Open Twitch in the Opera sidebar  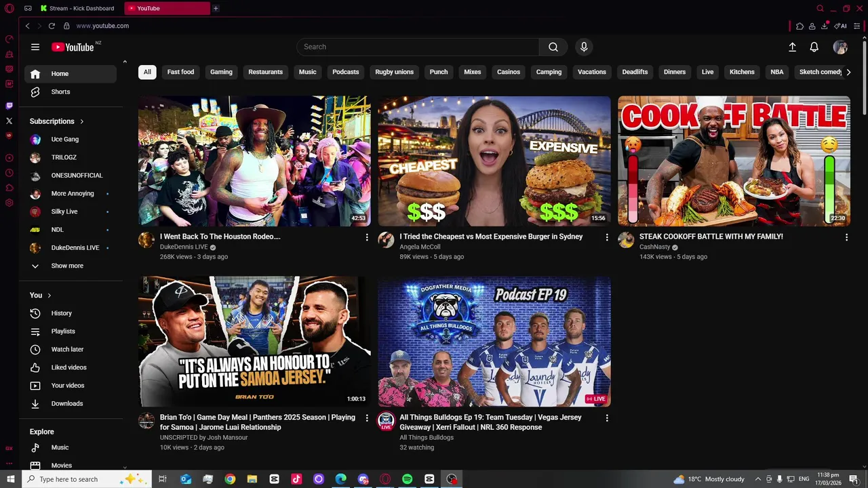coord(9,106)
